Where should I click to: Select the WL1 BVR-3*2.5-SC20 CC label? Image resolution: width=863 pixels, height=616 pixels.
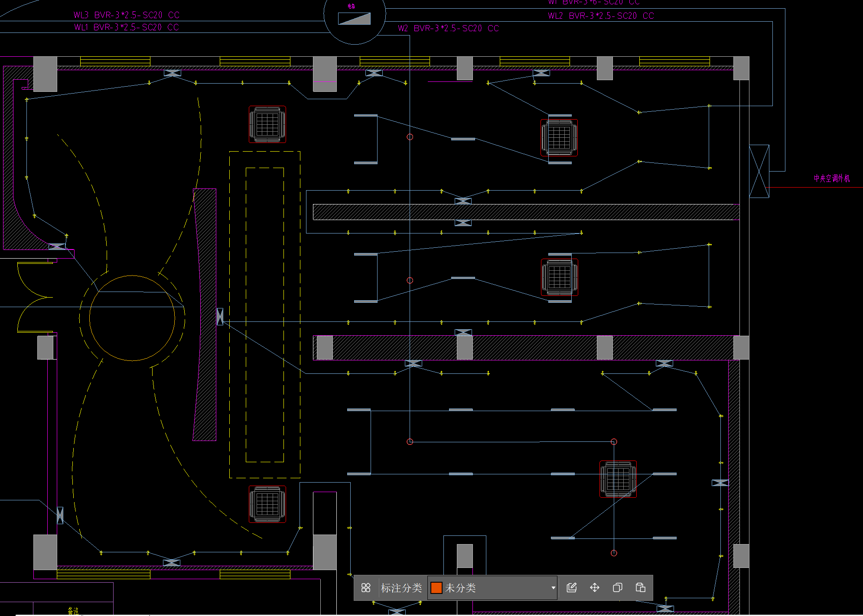tap(126, 27)
